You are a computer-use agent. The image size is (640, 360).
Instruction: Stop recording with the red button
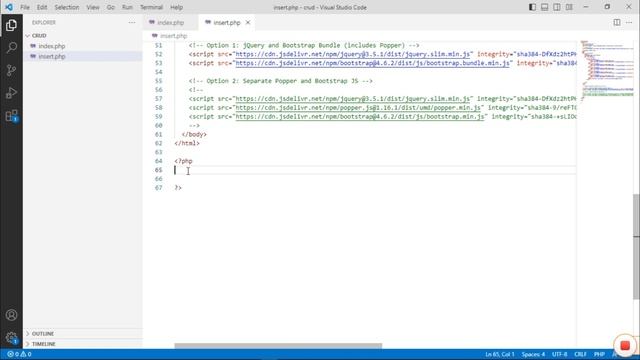coord(625,345)
